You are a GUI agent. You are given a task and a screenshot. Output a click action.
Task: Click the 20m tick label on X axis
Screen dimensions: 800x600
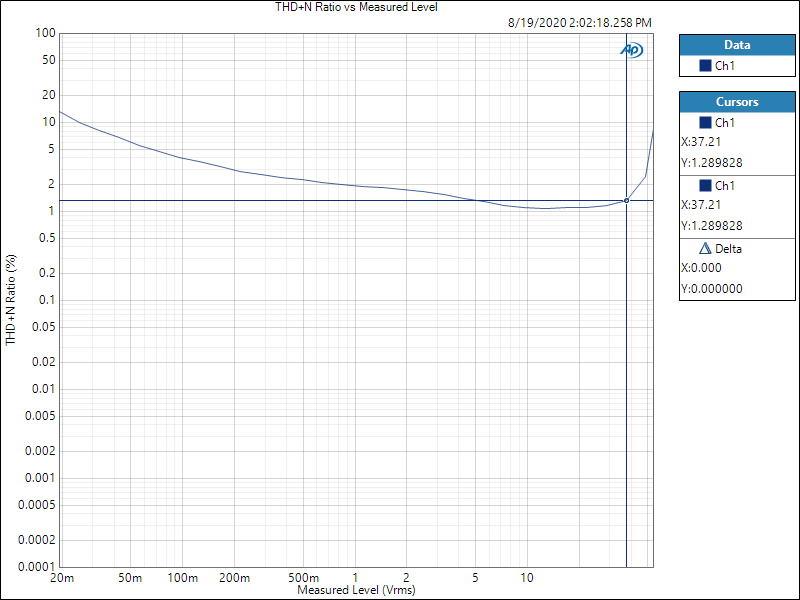click(x=62, y=578)
